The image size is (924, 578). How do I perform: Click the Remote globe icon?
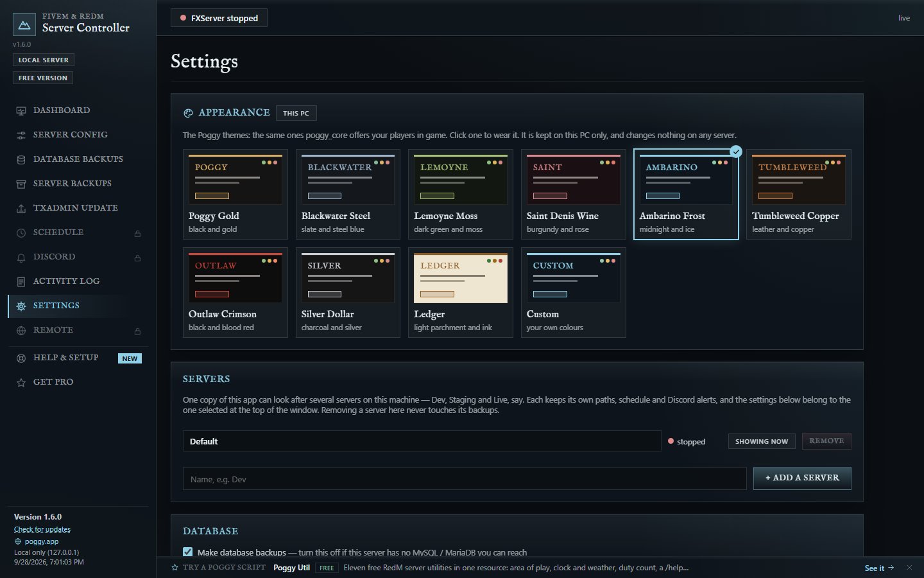coord(21,331)
